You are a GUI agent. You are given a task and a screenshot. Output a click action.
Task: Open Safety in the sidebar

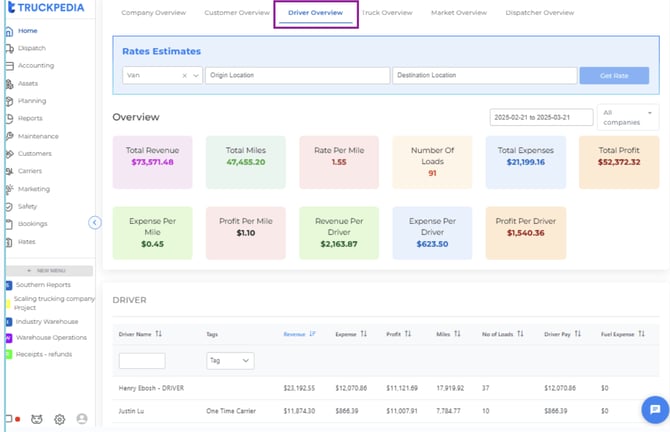(27, 206)
